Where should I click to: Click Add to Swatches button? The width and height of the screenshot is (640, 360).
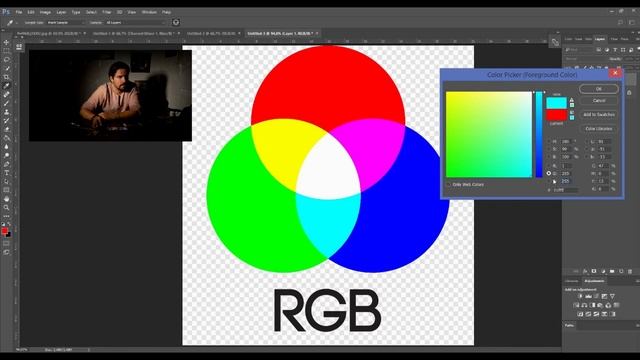pos(598,115)
